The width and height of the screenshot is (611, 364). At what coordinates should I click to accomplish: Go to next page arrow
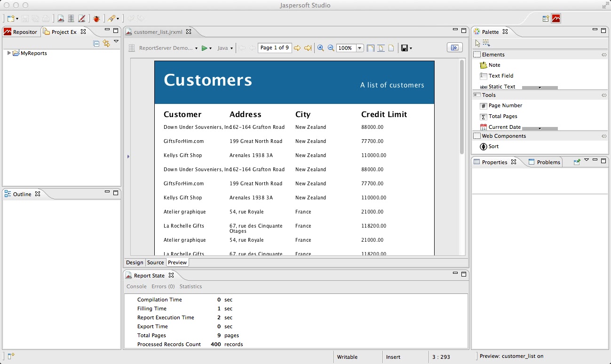tap(297, 48)
